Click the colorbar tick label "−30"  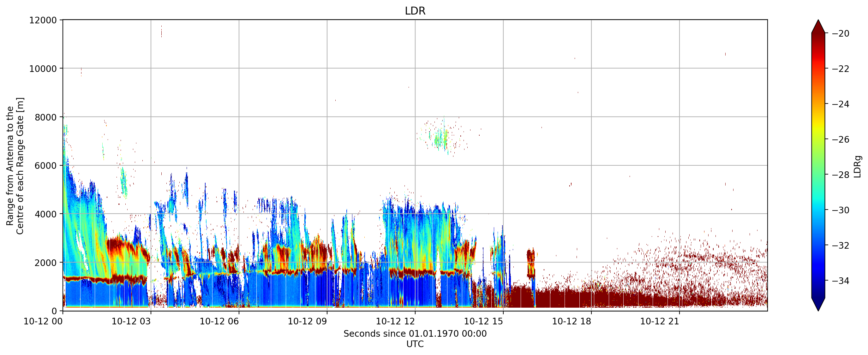tap(841, 210)
